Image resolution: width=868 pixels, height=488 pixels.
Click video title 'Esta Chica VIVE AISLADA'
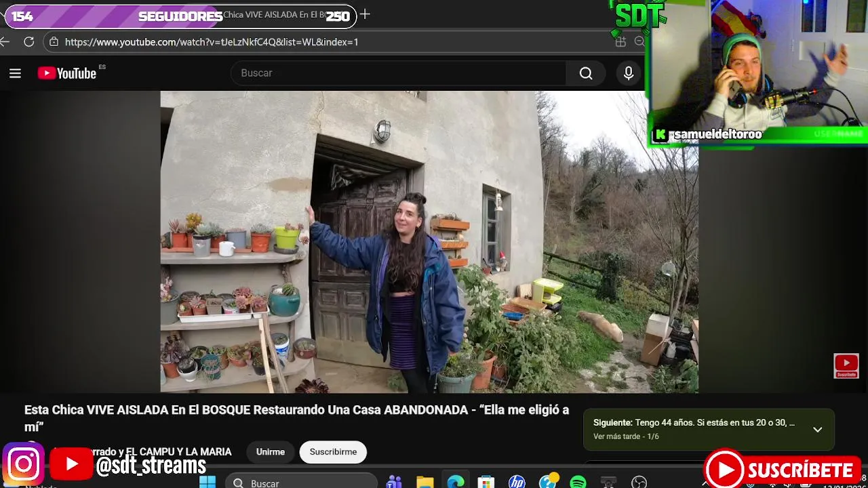(x=296, y=418)
